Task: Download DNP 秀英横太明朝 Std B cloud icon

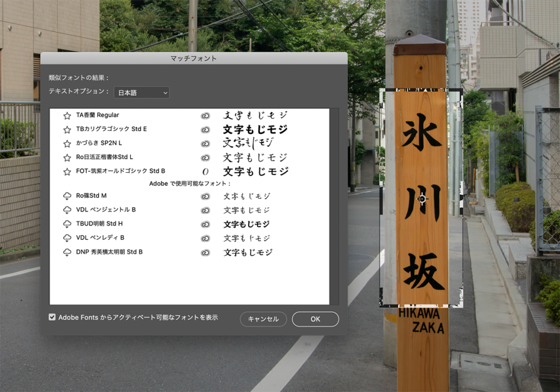Action: click(67, 253)
